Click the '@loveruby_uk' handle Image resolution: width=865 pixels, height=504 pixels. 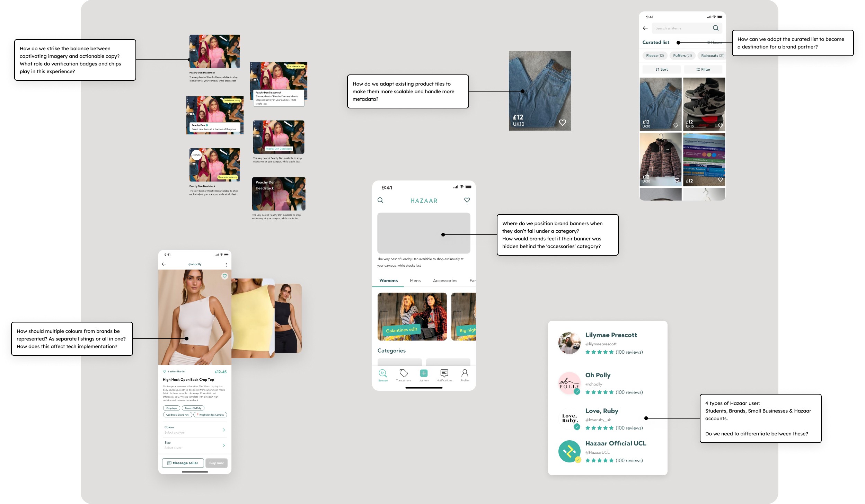point(598,420)
